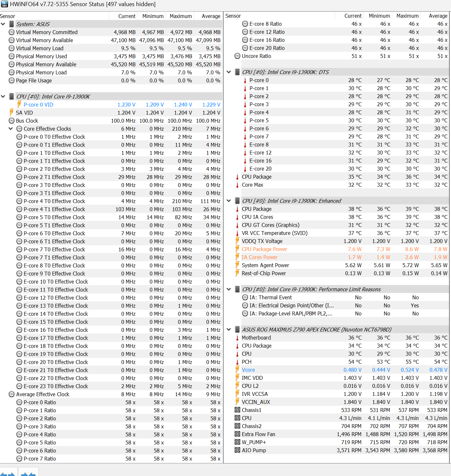This screenshot has height=476, width=451.
Task: Click the expand columns arrows button
Action: coord(8,472)
